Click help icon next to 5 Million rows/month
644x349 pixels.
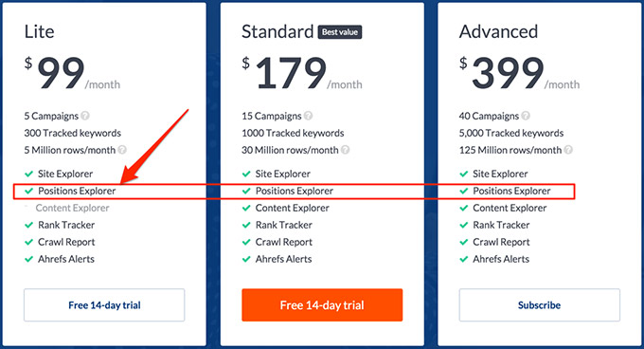pos(122,150)
